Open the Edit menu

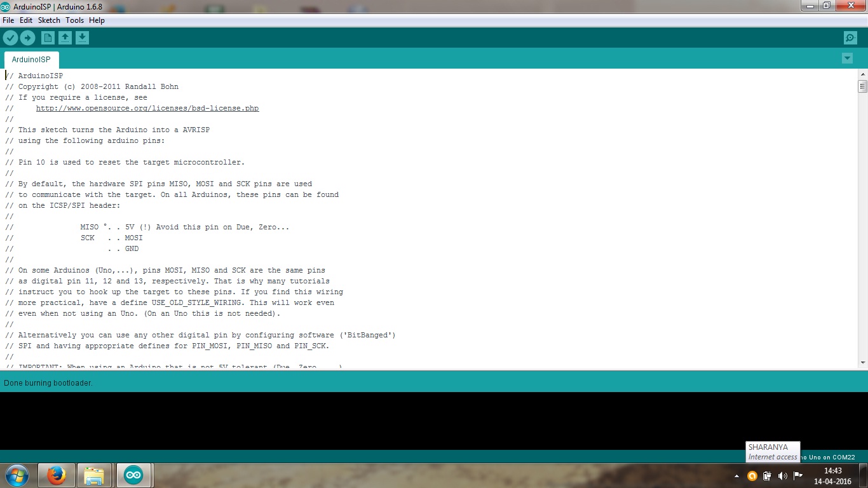26,20
